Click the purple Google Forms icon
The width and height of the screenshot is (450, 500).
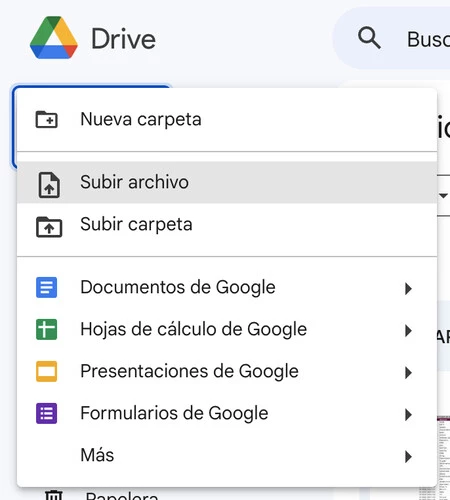pos(47,413)
